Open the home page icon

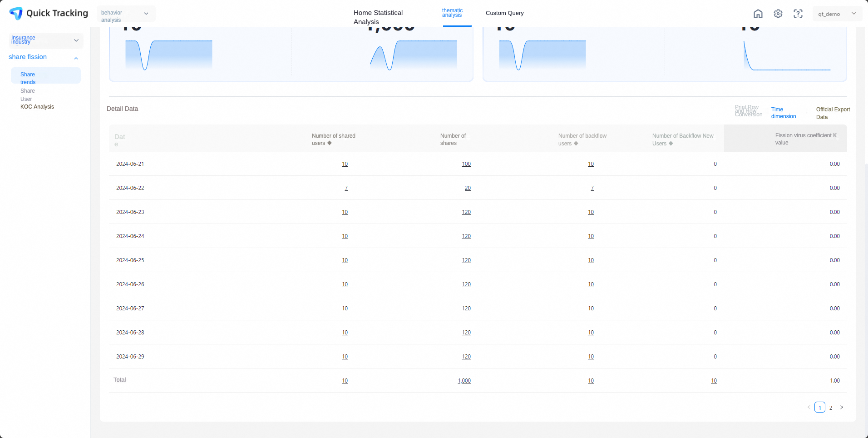click(758, 14)
